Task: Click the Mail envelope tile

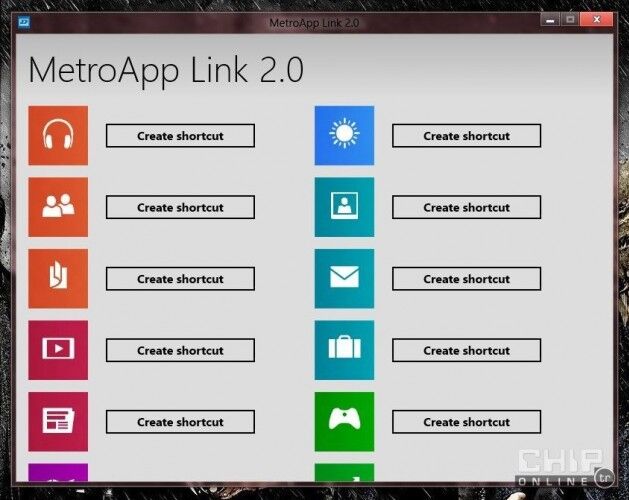Action: click(344, 278)
